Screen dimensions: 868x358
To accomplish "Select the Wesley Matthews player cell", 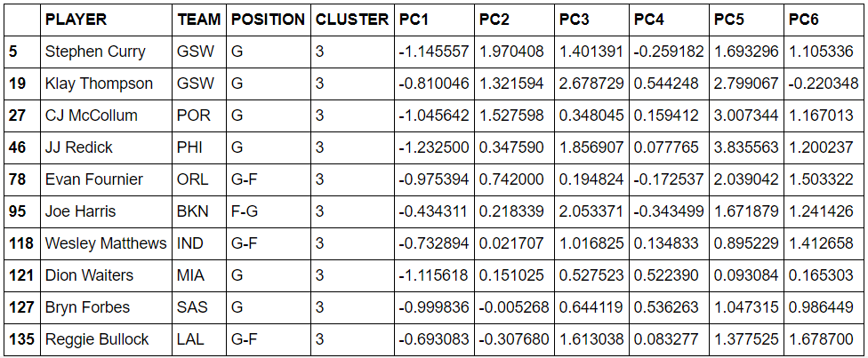I will [x=107, y=244].
